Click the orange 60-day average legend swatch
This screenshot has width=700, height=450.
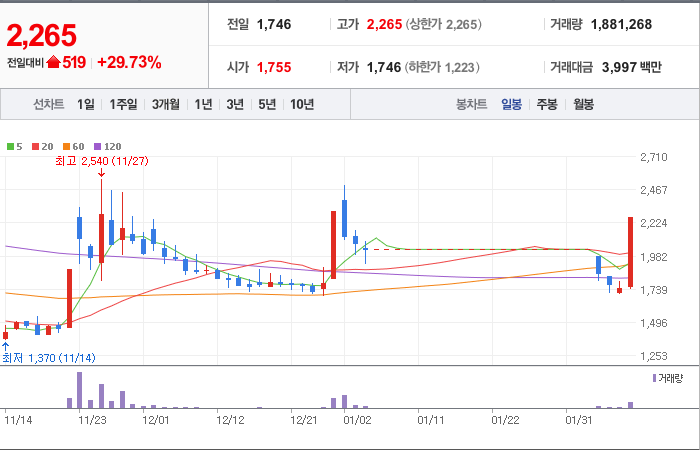pos(67,146)
